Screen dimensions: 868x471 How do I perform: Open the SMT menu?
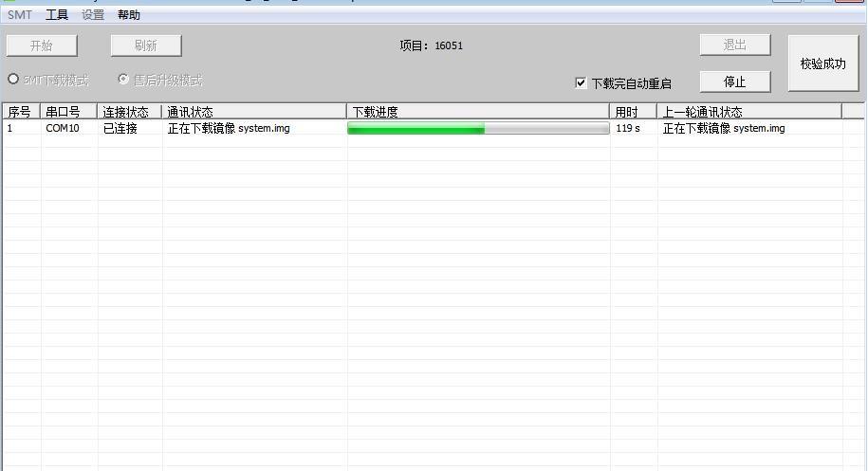tap(19, 15)
